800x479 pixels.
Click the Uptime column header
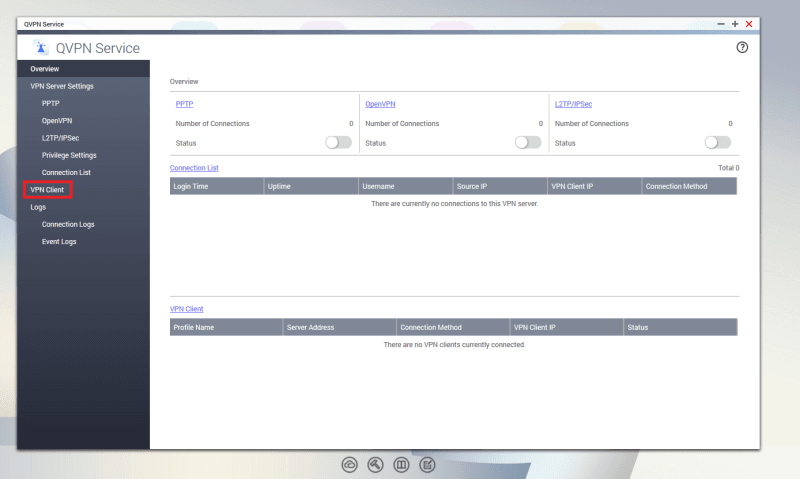click(x=279, y=186)
